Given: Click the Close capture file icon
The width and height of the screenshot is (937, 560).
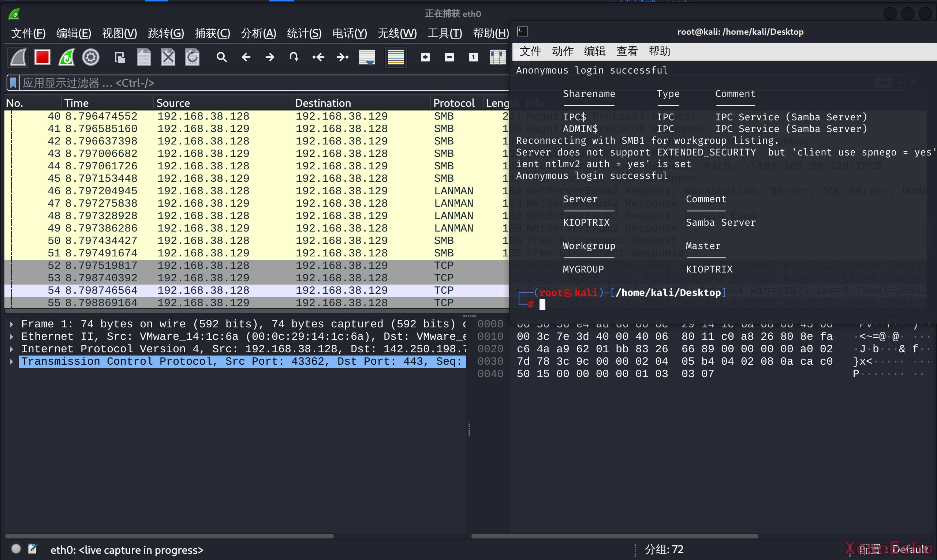Looking at the screenshot, I should click(168, 57).
